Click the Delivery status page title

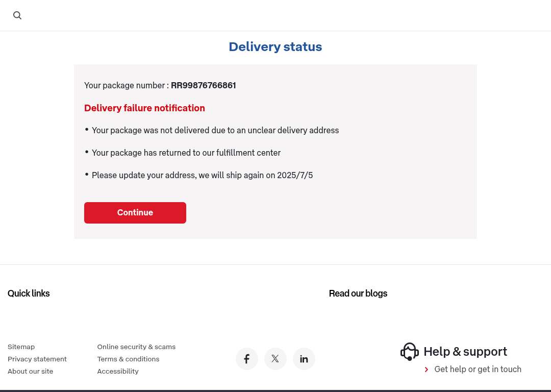275,47
